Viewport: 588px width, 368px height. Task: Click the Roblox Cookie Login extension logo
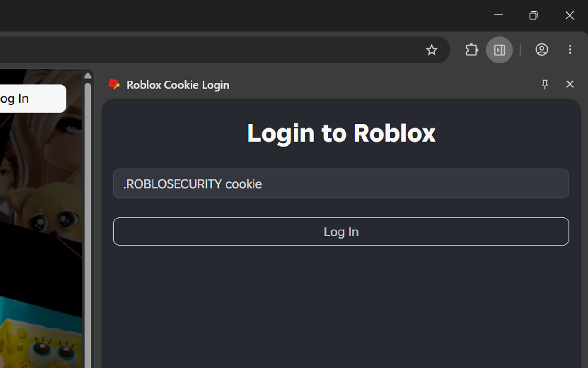[x=114, y=84]
